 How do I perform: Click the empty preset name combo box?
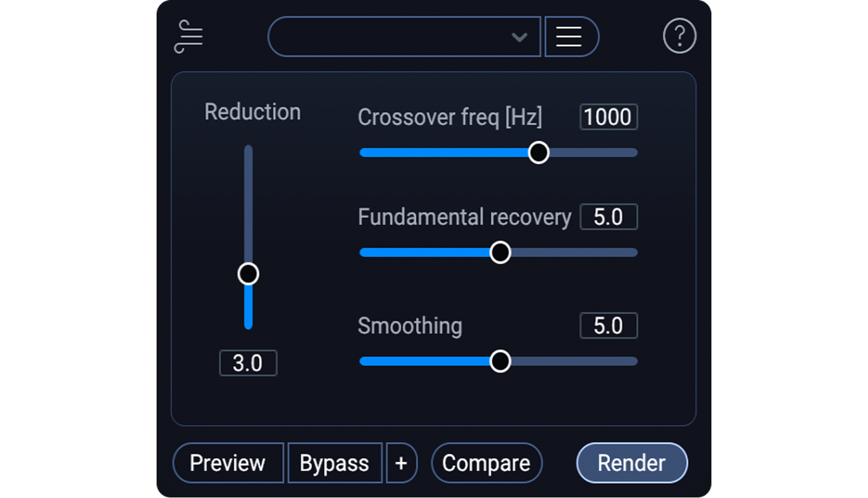(x=388, y=37)
